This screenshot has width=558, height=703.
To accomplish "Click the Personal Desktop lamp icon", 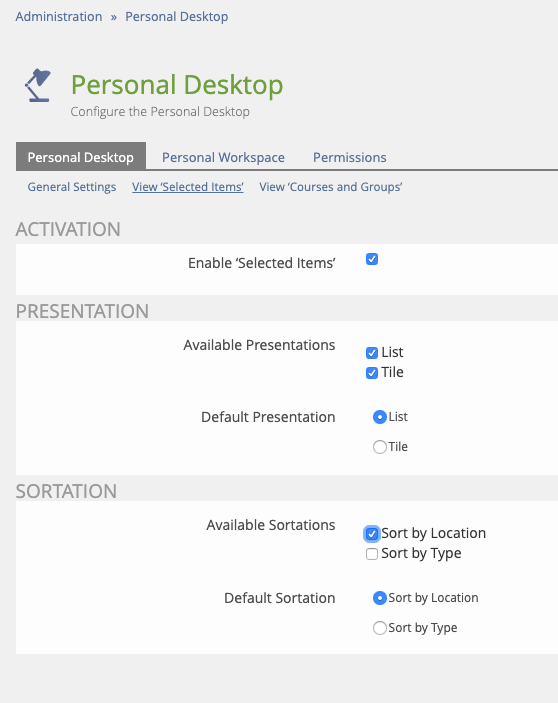I will coord(38,85).
